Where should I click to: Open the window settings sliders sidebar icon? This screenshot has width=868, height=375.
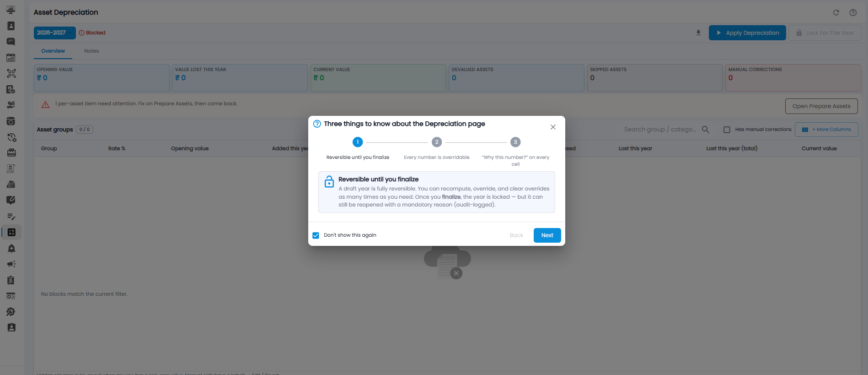click(x=11, y=296)
